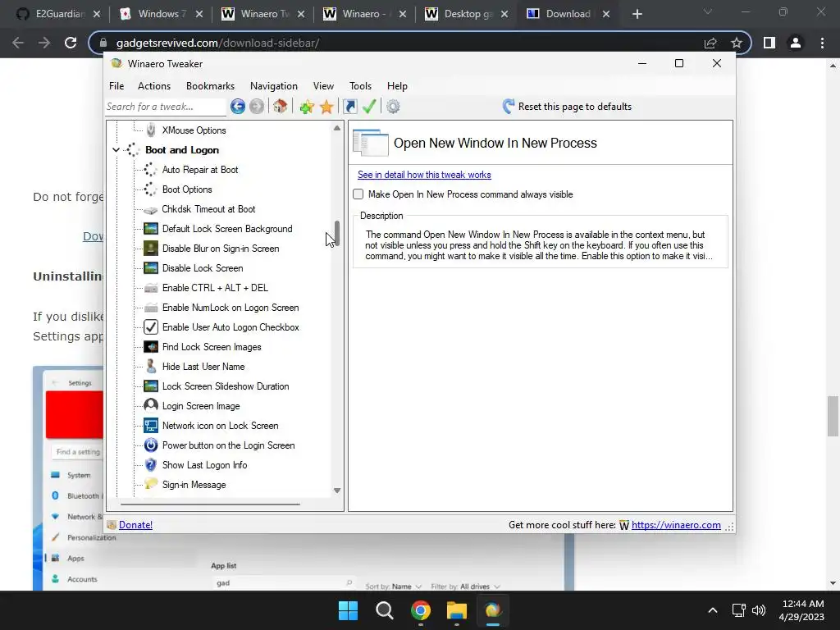Open the File menu
The image size is (840, 630).
coord(116,85)
